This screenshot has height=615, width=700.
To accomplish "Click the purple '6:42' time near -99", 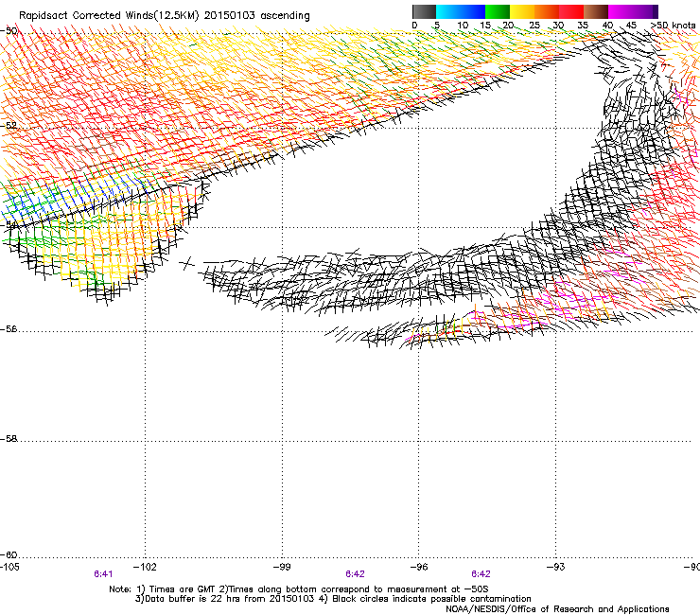I will [x=355, y=574].
